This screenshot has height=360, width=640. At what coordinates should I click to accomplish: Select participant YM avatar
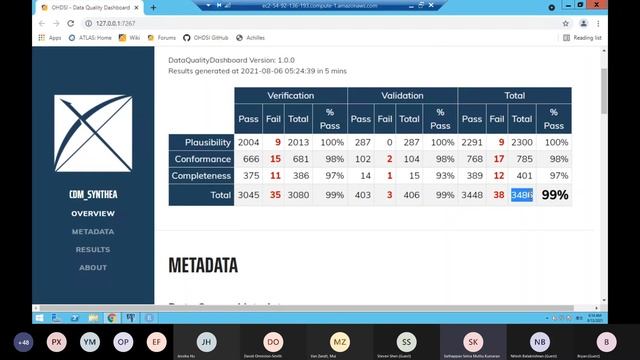[x=90, y=342]
